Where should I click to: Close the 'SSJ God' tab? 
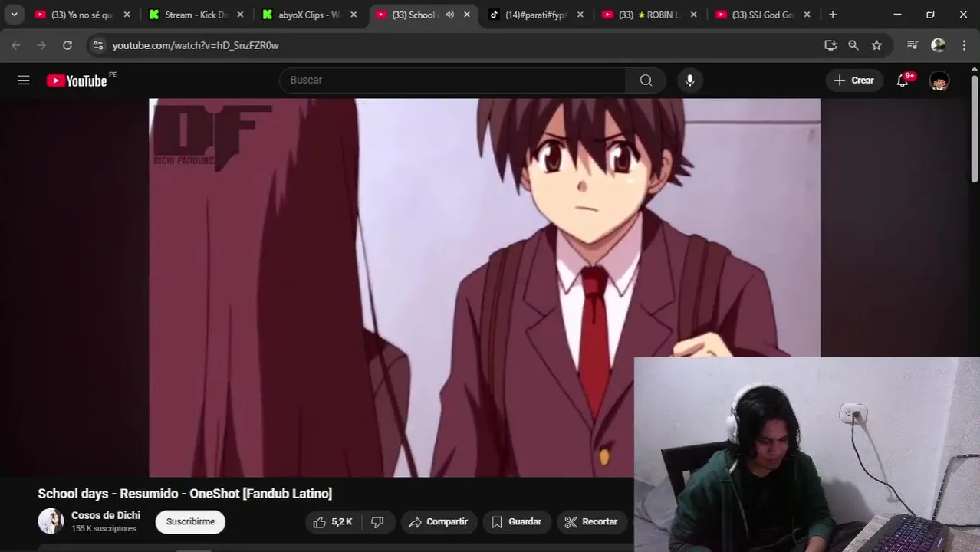(807, 15)
